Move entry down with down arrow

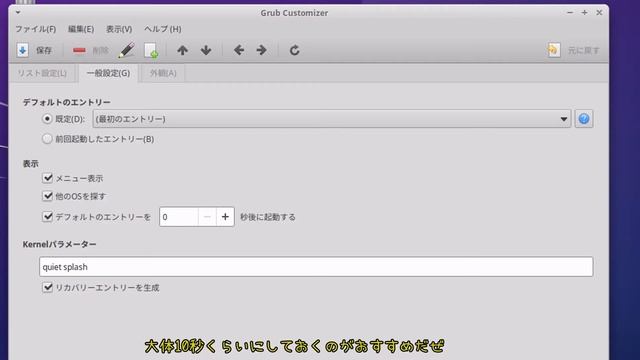point(206,50)
